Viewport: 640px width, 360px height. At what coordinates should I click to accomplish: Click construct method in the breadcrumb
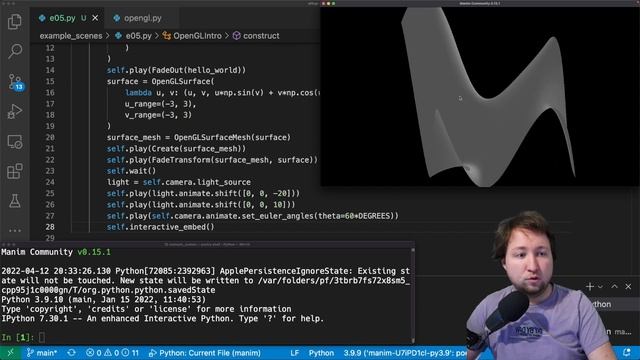[261, 36]
